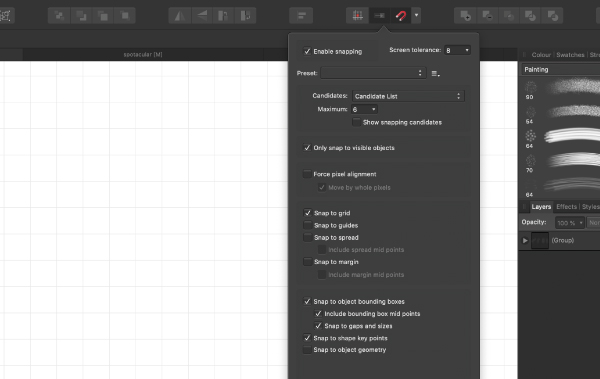The height and width of the screenshot is (379, 600).
Task: Switch to the Colour panel tab
Action: point(541,55)
